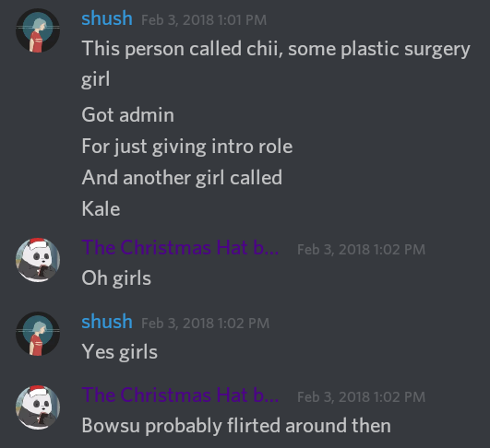Click the 'Oh girls' message text
The height and width of the screenshot is (448, 490).
(116, 278)
